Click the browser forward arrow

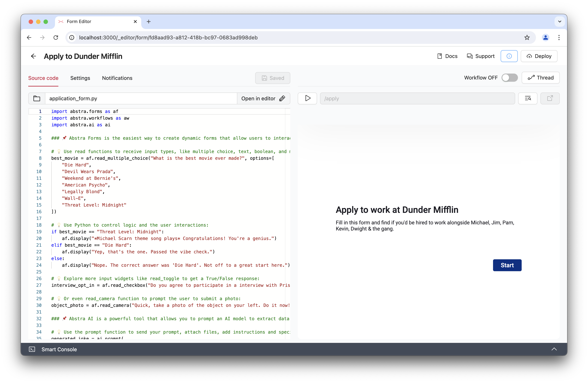[x=43, y=38]
